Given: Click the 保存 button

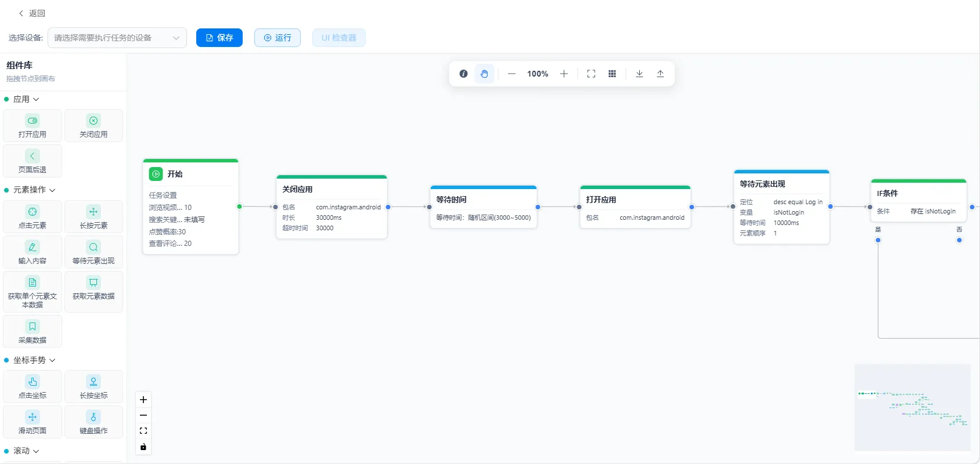Looking at the screenshot, I should (x=219, y=38).
